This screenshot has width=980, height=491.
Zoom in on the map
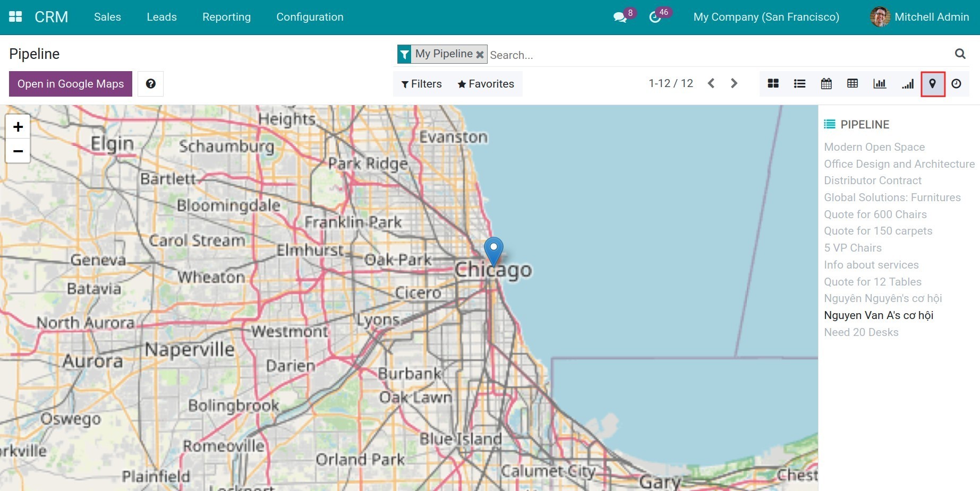click(x=18, y=127)
